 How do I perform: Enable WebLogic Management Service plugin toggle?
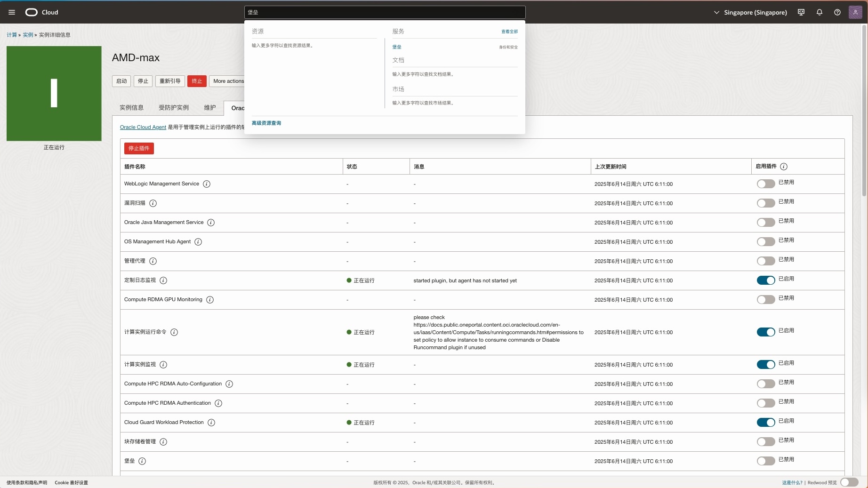tap(766, 184)
